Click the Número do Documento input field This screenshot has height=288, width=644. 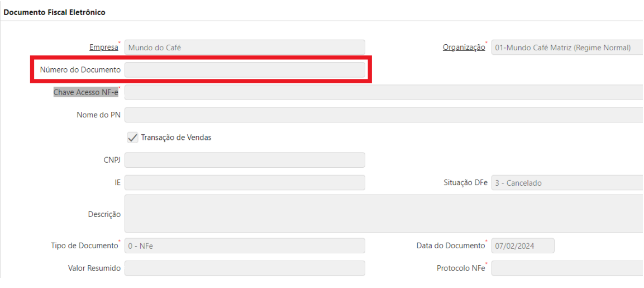click(x=245, y=70)
